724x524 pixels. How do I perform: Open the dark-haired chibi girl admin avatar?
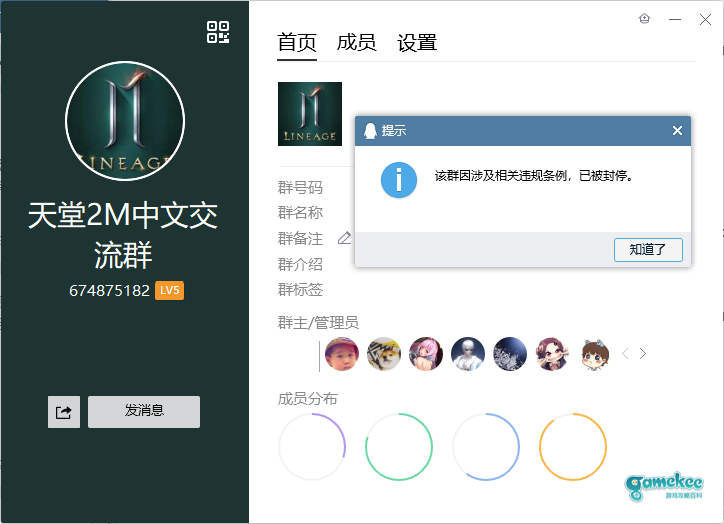point(552,354)
